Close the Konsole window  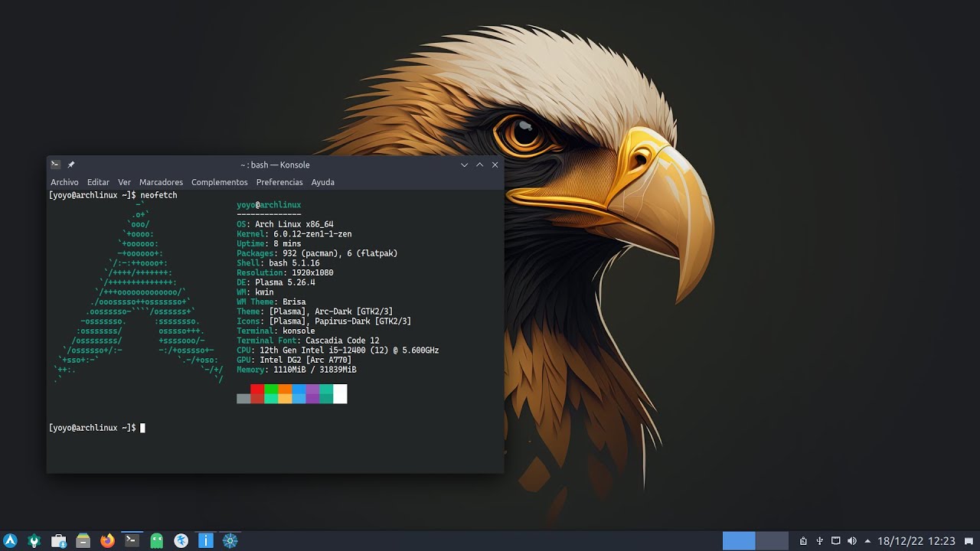495,165
